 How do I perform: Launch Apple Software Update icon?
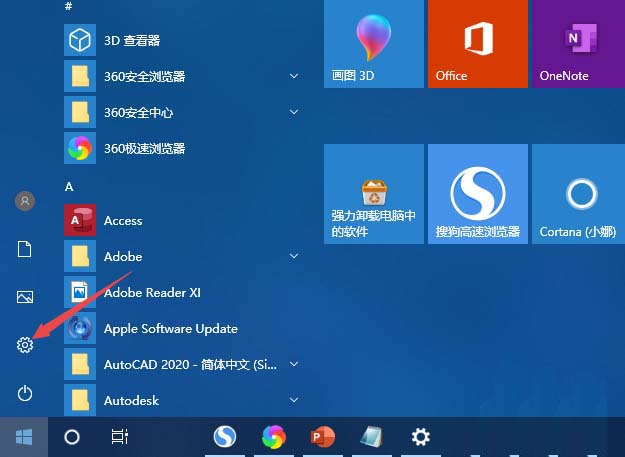coord(80,328)
